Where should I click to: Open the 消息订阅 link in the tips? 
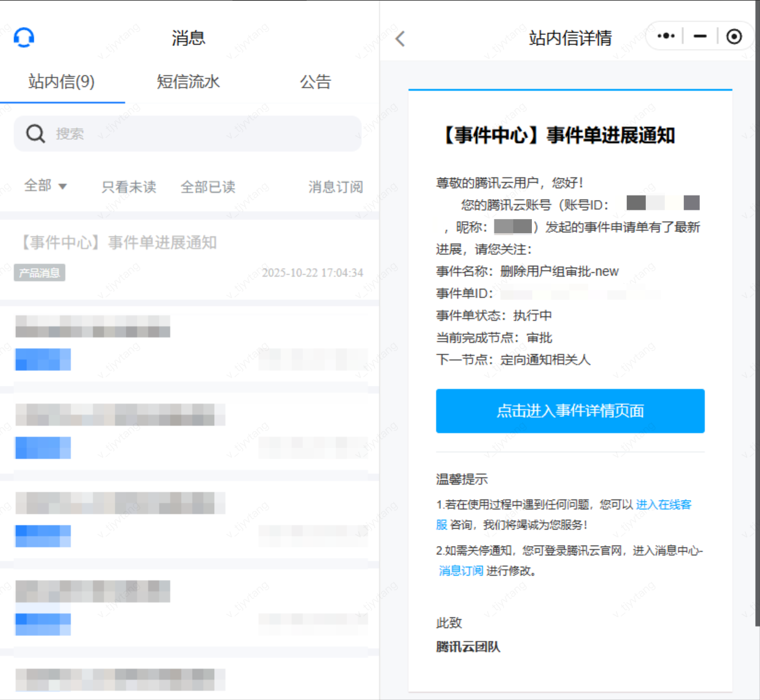point(461,571)
